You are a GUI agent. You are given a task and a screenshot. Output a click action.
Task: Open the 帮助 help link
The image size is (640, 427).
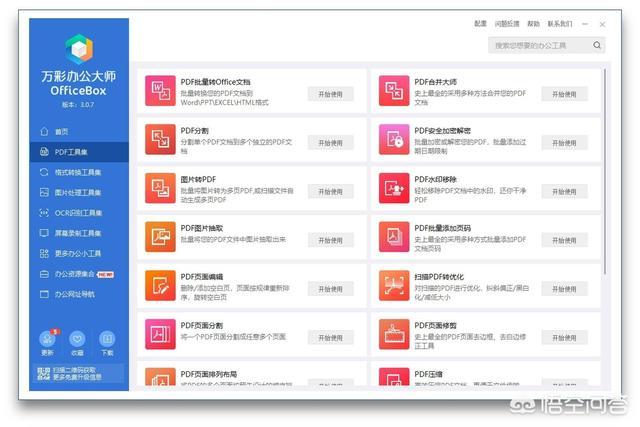(533, 24)
